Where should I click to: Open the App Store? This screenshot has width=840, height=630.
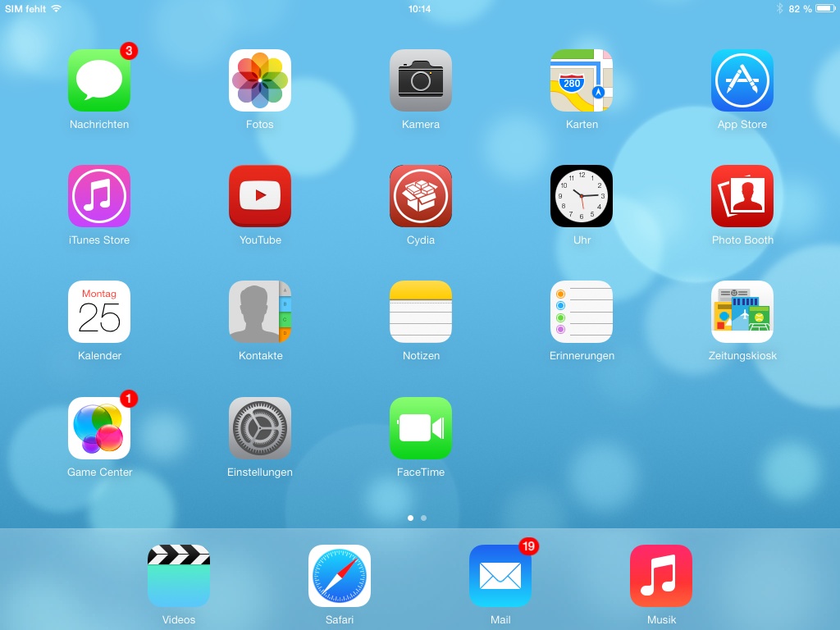(x=742, y=80)
